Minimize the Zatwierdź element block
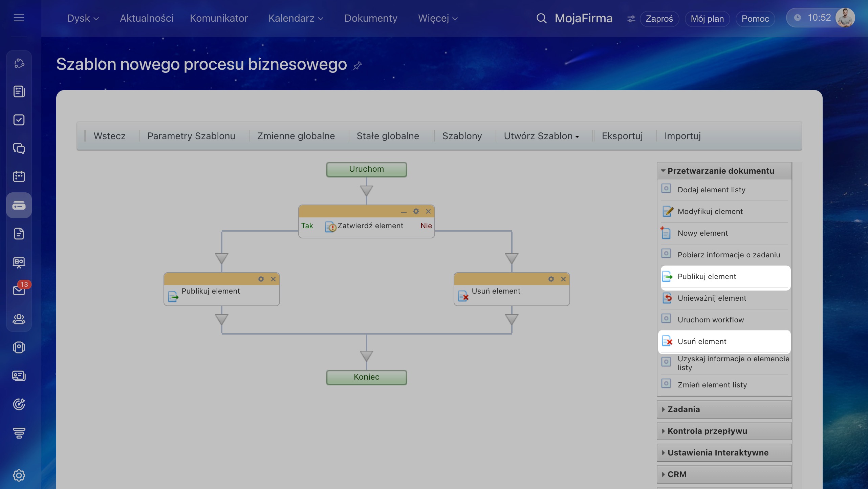868x489 pixels. click(x=404, y=212)
